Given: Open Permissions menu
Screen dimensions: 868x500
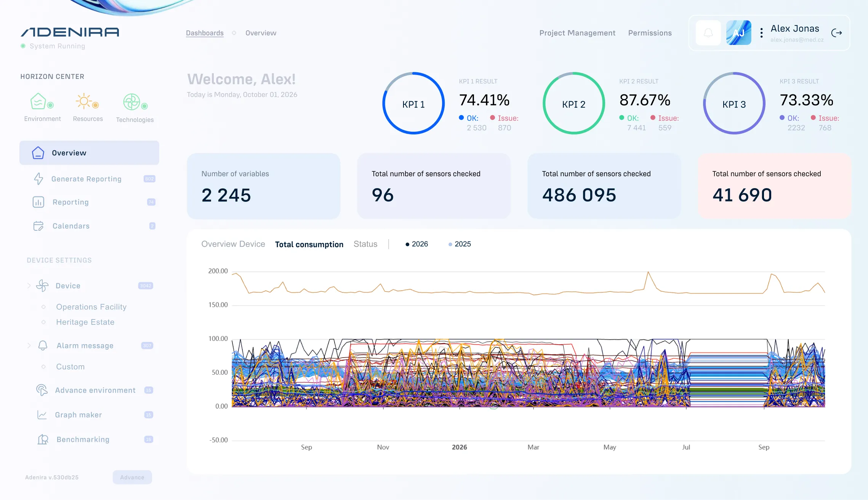Looking at the screenshot, I should pos(650,33).
